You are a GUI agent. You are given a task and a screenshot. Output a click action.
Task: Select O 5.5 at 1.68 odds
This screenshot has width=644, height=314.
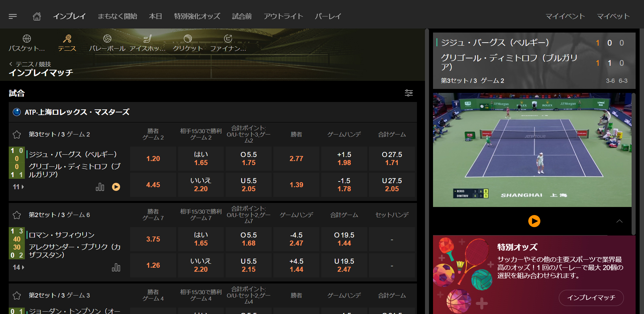(249, 239)
